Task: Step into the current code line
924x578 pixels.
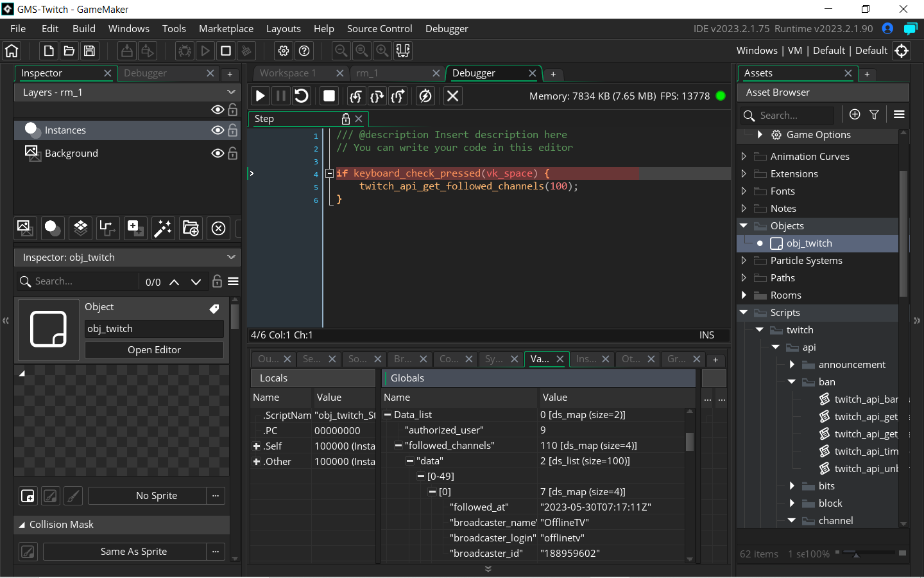Action: point(356,96)
